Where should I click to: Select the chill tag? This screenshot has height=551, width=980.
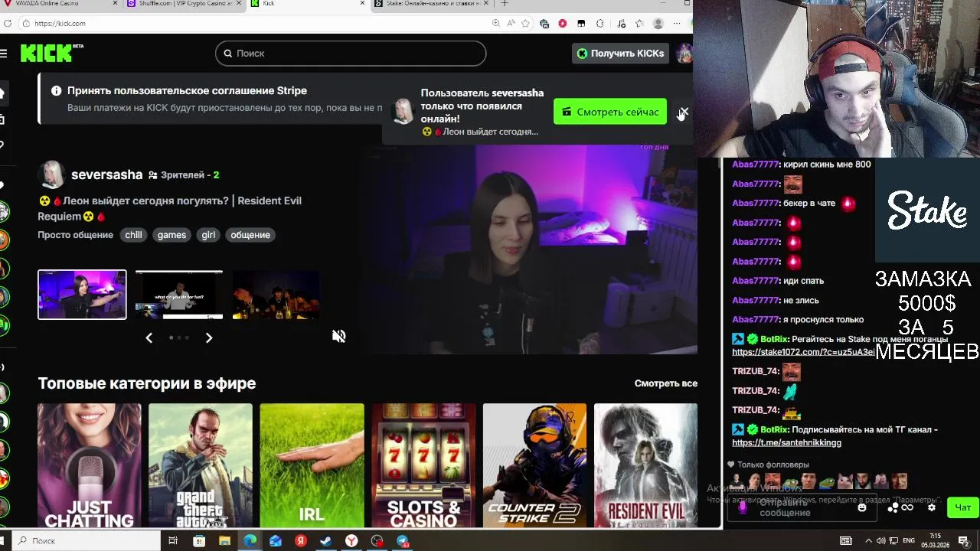click(133, 235)
